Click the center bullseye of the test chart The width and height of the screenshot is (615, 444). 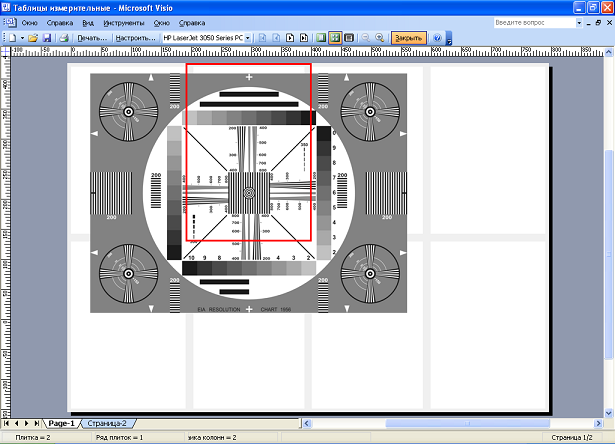[x=249, y=193]
